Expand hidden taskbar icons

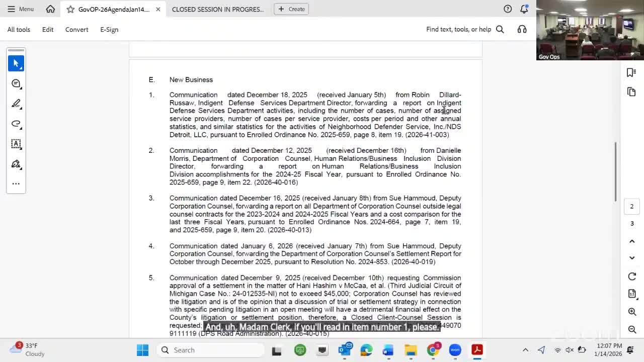525,350
